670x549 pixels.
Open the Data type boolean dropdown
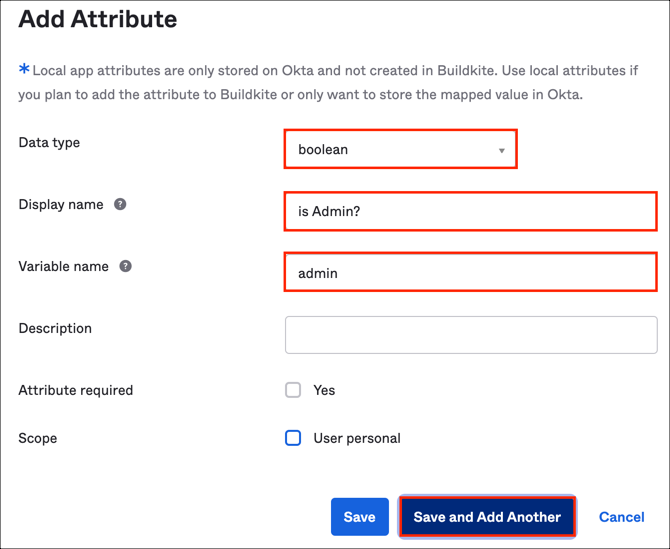(x=400, y=149)
